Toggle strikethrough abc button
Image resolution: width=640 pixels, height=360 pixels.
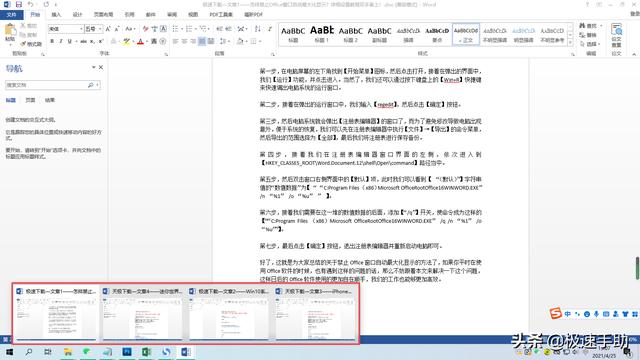(x=83, y=41)
